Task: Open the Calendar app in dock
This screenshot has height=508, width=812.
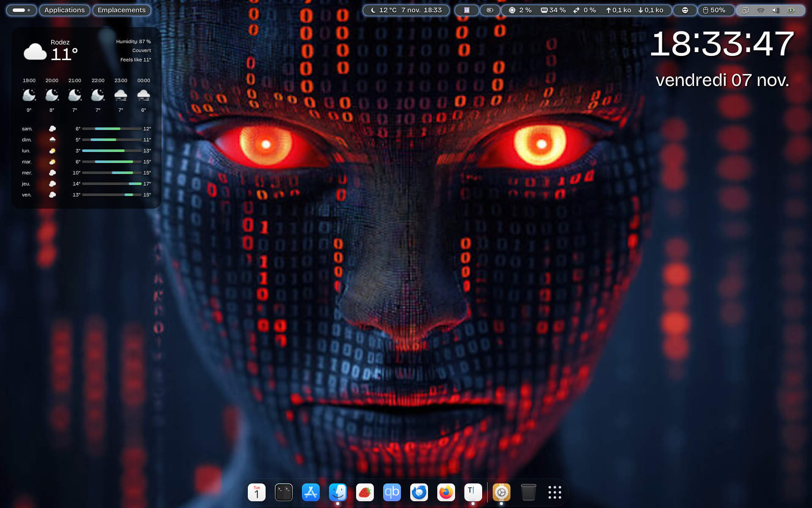Action: pyautogui.click(x=257, y=492)
